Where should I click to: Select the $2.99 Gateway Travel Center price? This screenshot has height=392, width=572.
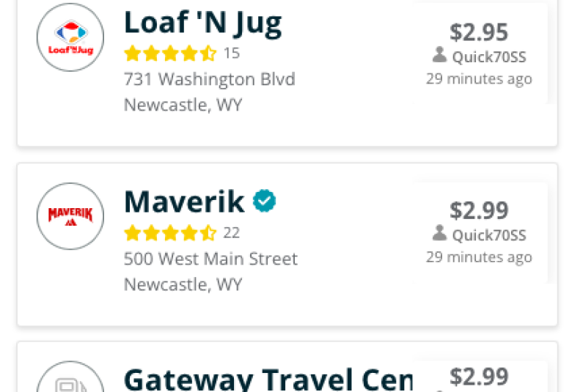pos(479,377)
